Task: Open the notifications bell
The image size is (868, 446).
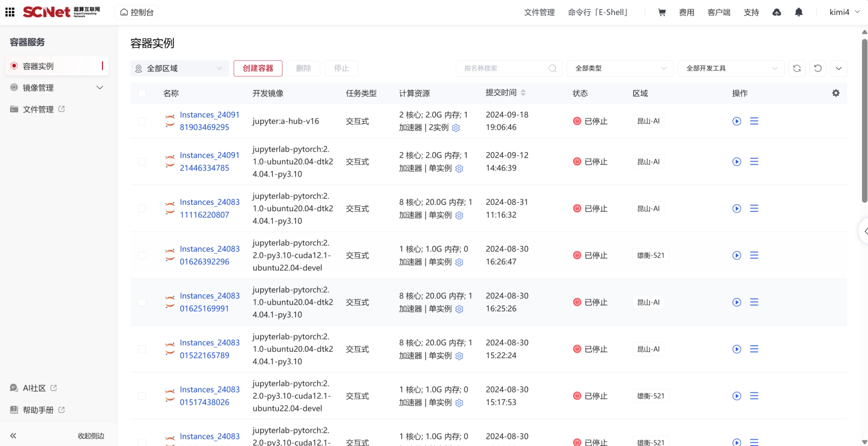Action: (x=799, y=12)
